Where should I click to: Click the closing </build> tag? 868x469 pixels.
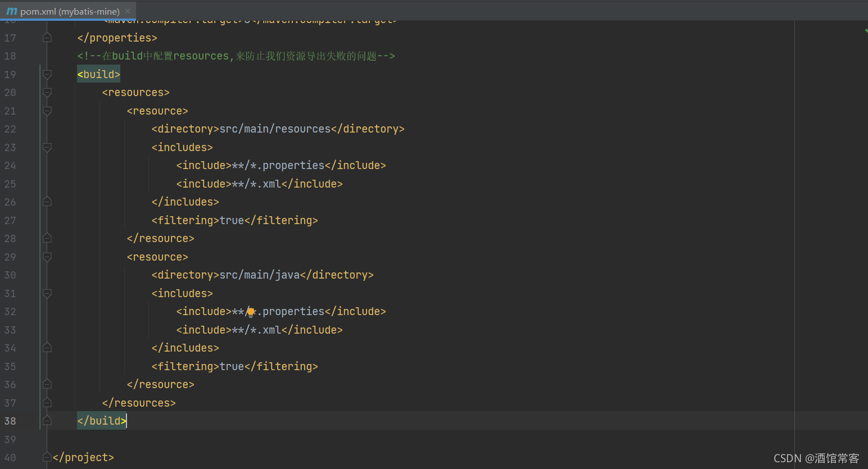coord(102,421)
